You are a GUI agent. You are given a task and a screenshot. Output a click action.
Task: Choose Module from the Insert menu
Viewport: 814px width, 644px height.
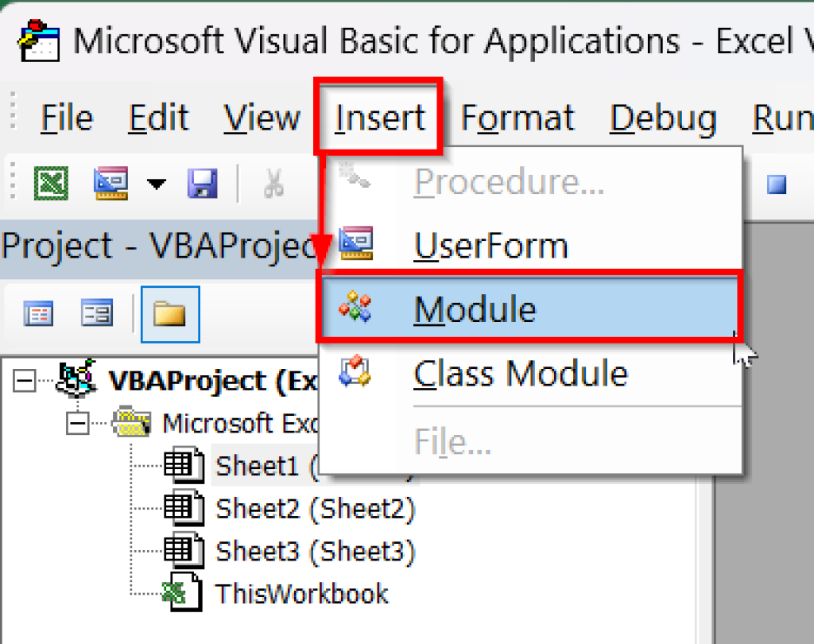point(475,309)
